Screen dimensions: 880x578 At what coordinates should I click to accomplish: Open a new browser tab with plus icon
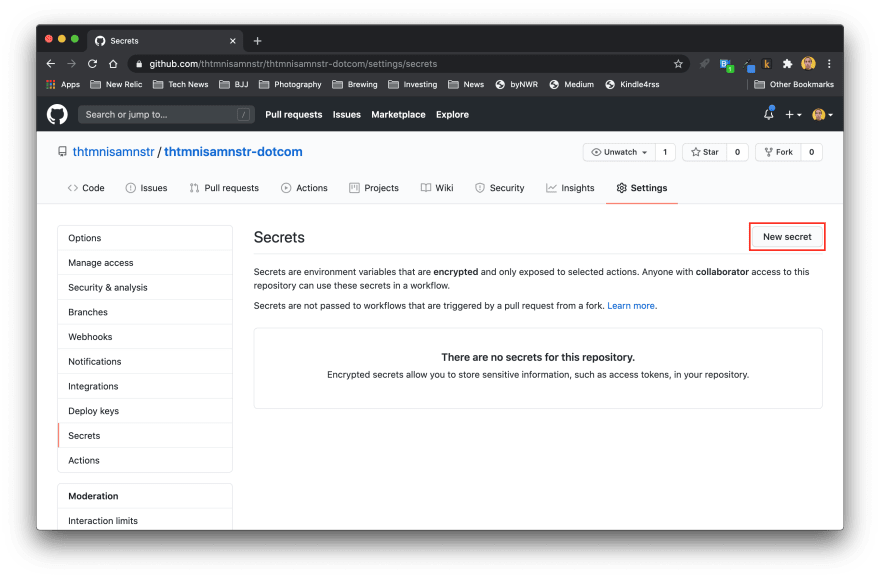(257, 41)
